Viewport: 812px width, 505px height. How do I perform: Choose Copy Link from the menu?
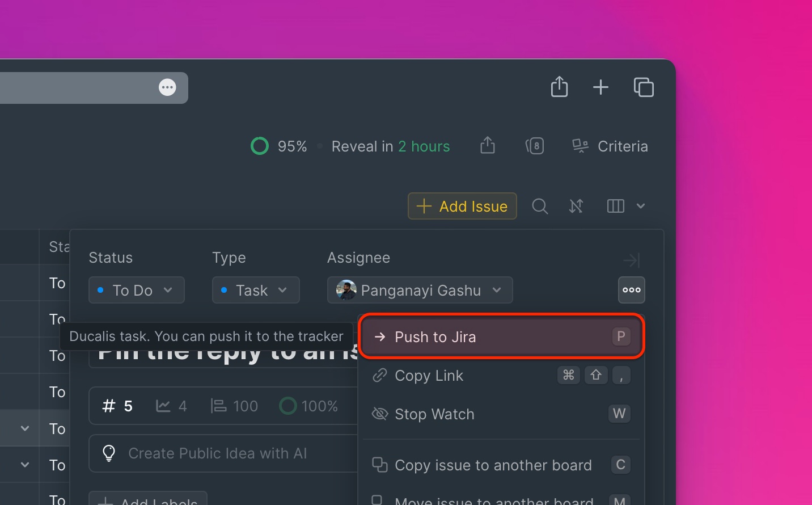coord(429,376)
